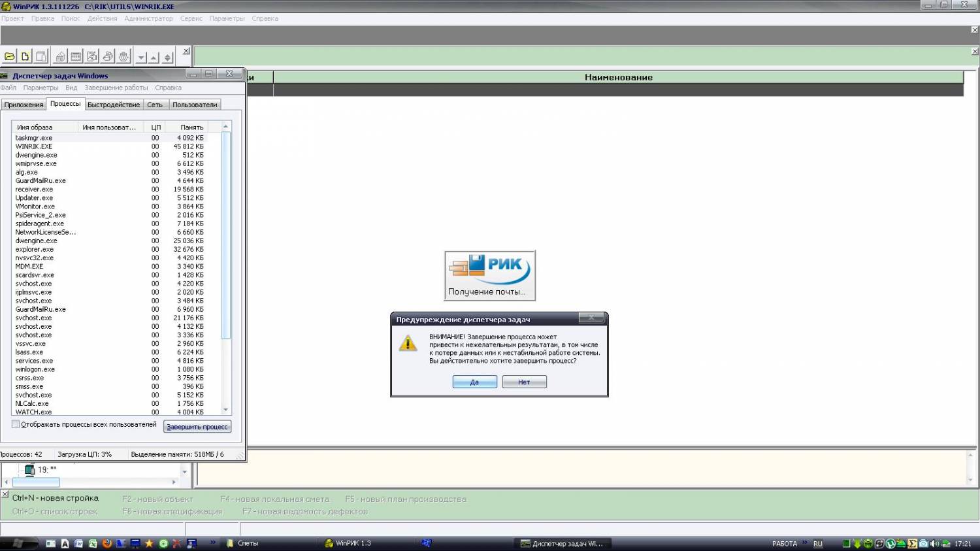Image resolution: width=980 pixels, height=551 pixels.
Task: Click the process list scroll-down arrow
Action: click(x=226, y=410)
